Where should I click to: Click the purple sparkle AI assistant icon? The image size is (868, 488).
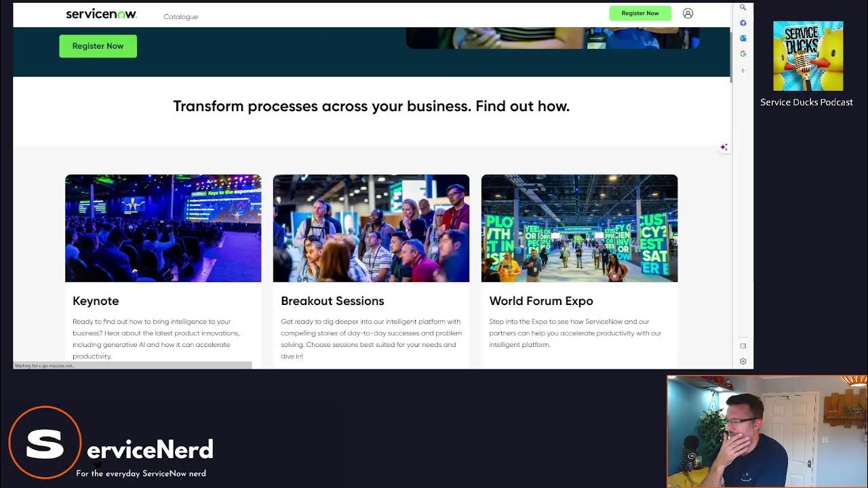coord(724,147)
